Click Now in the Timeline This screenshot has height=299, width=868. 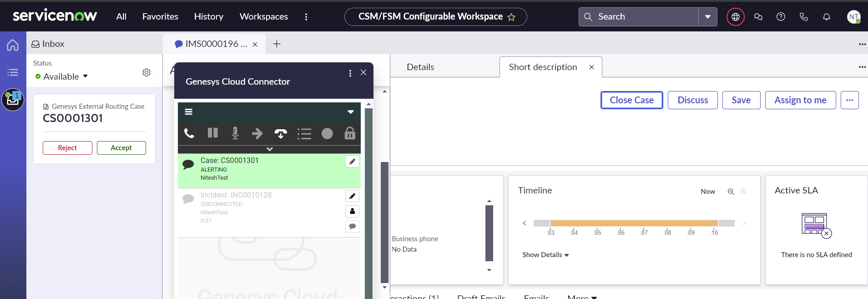[x=708, y=192]
